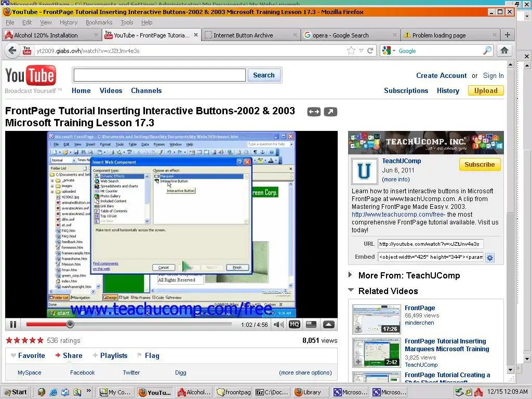
Task: Open video in new window arrow icon
Action: (330, 112)
